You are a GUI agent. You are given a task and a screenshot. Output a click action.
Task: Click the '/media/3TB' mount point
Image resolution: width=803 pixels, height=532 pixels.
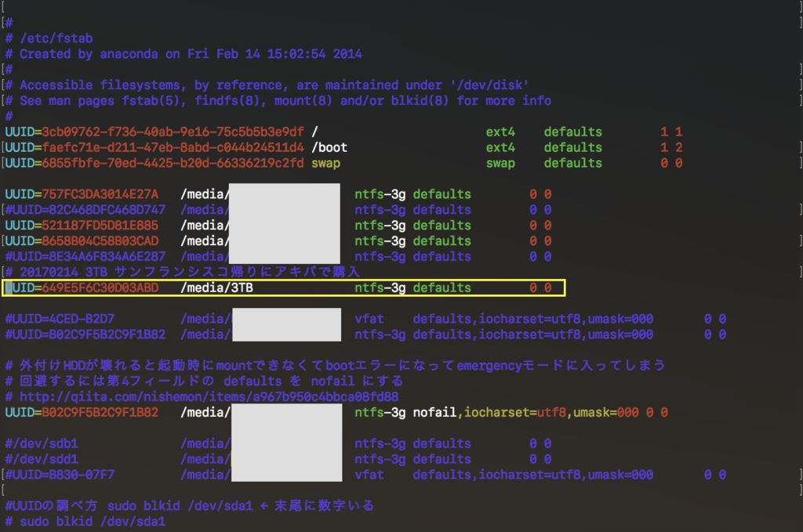tap(216, 288)
